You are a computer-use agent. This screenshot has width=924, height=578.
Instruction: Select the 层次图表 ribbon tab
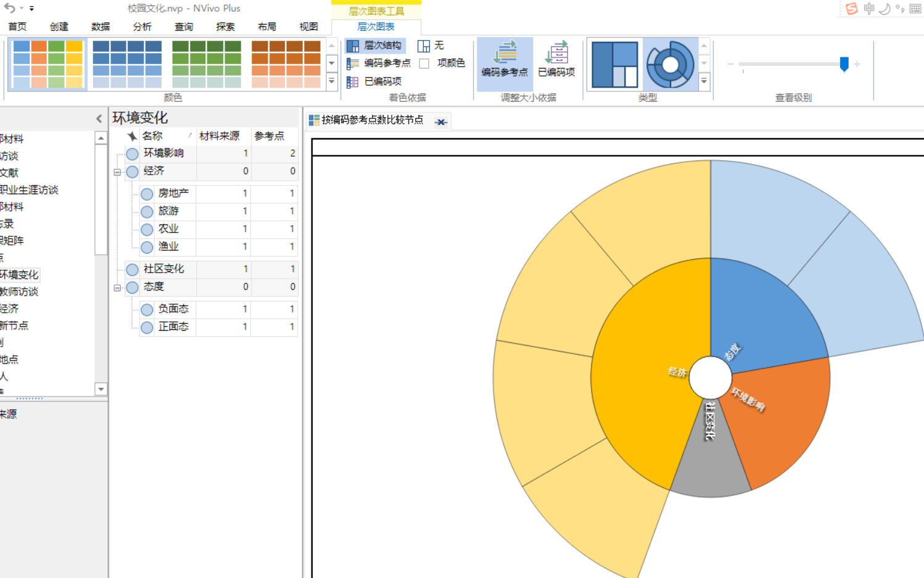376,27
